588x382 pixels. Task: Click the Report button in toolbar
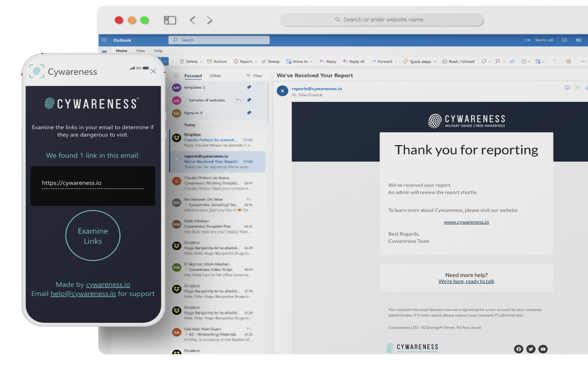243,61
